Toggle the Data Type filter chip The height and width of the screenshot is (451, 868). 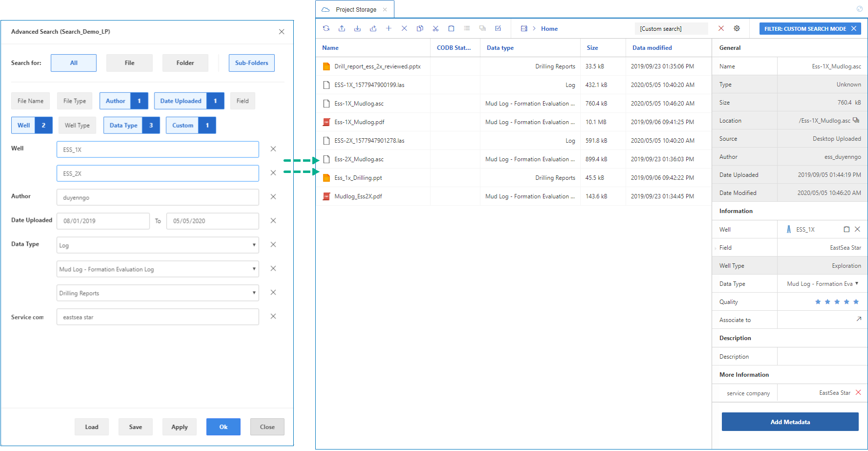[131, 126]
